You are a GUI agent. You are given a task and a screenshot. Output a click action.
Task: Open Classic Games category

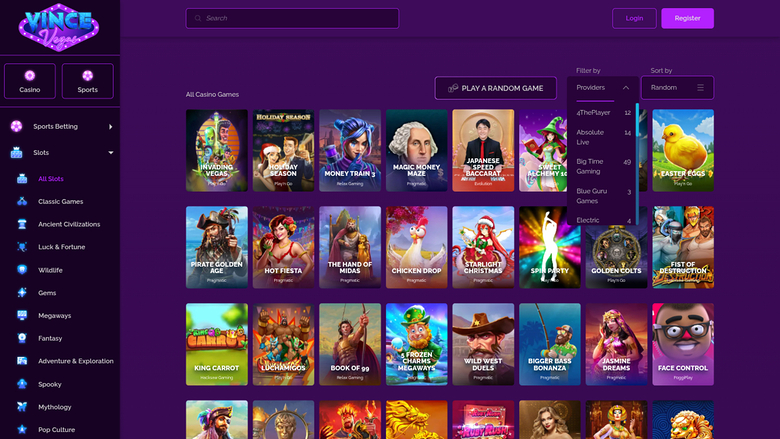[61, 201]
